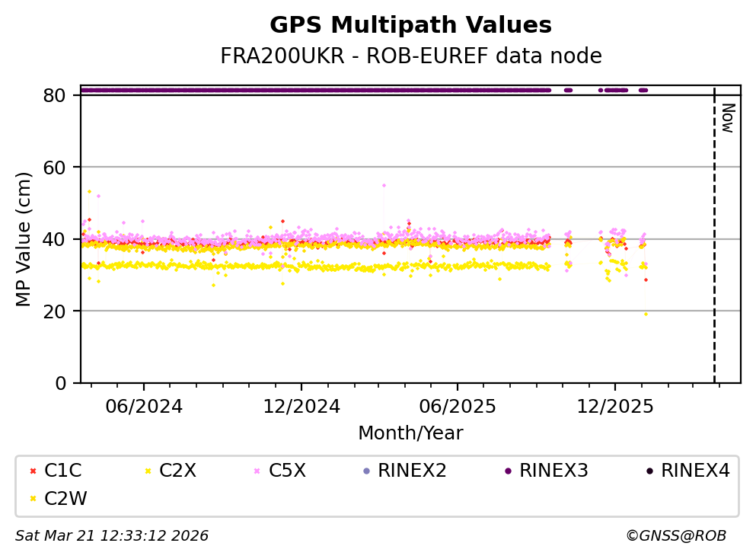The height and width of the screenshot is (559, 756).
Task: Click the FRA200UKR station subtitle
Action: (410, 56)
